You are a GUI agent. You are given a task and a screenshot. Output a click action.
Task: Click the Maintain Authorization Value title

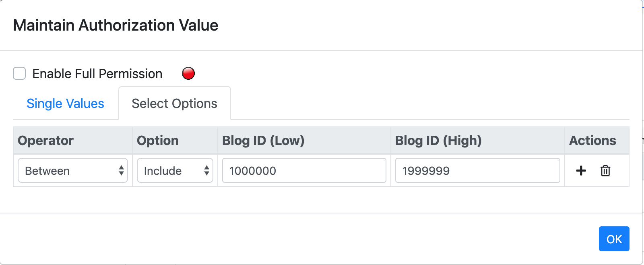point(116,25)
